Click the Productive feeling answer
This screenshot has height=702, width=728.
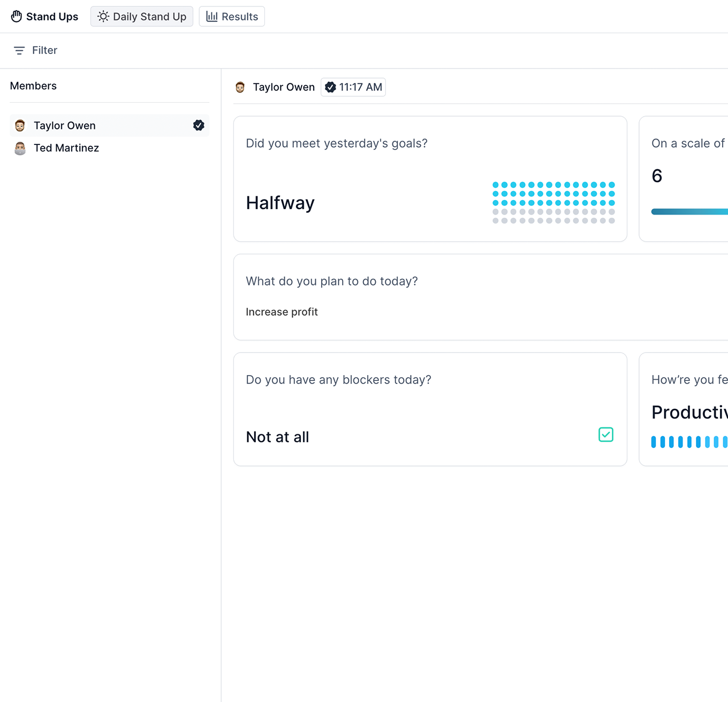click(689, 413)
